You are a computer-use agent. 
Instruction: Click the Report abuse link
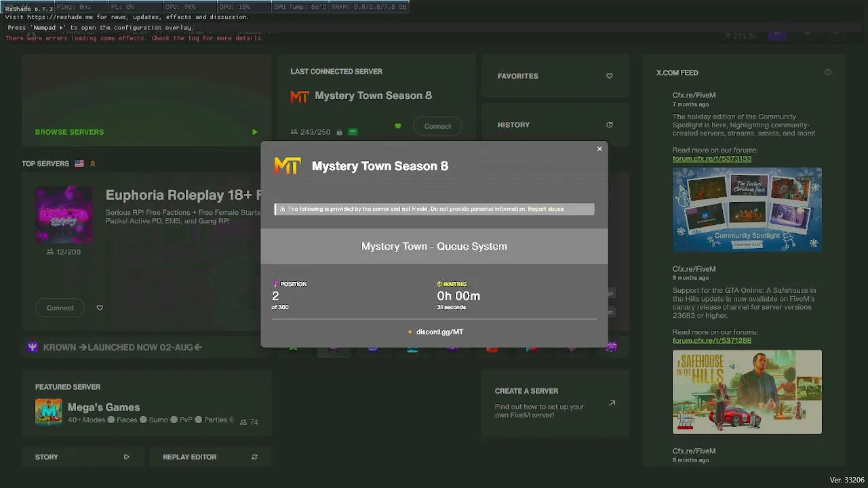(x=546, y=209)
